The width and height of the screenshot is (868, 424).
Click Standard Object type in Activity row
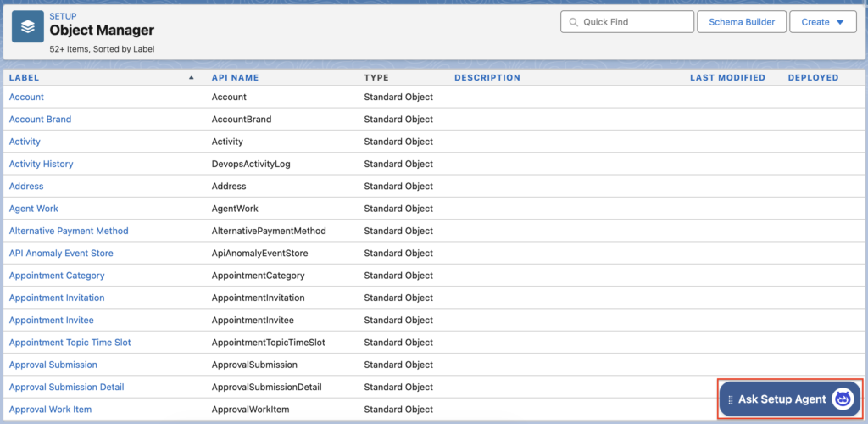pyautogui.click(x=398, y=142)
